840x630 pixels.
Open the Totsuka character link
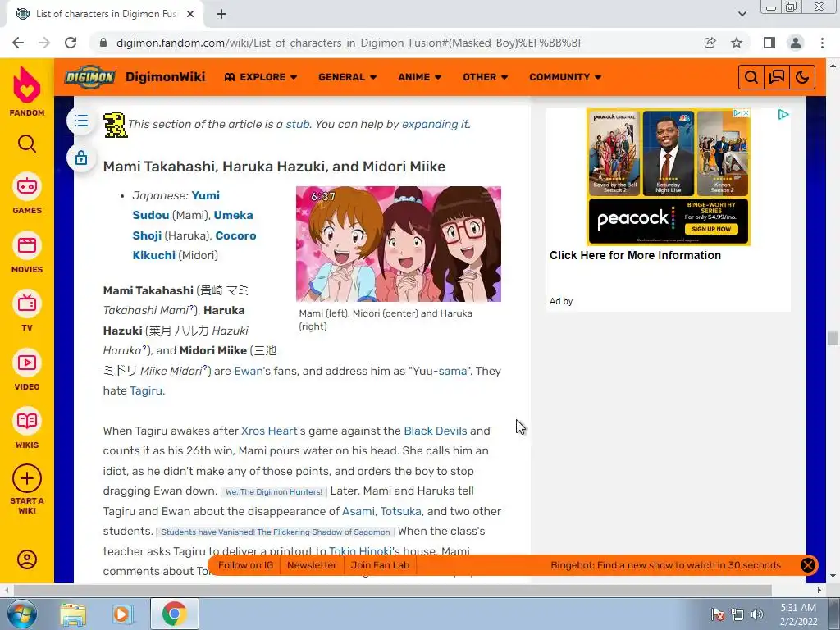coord(400,512)
